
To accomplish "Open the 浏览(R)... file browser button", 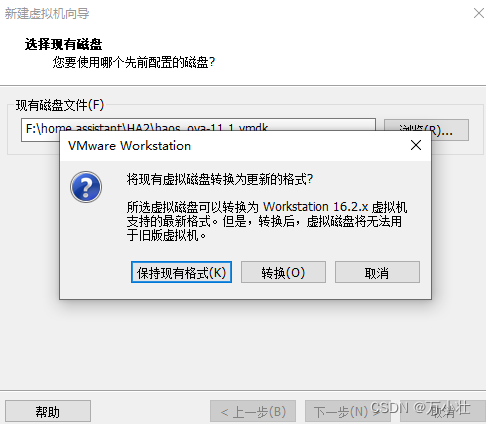I will point(426,130).
